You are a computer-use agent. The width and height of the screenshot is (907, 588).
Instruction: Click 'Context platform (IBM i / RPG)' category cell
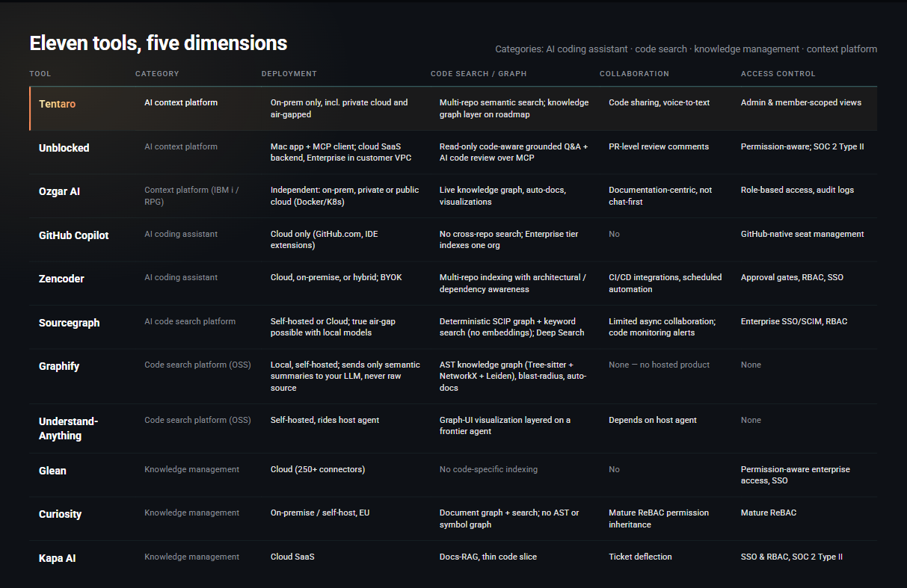point(191,196)
